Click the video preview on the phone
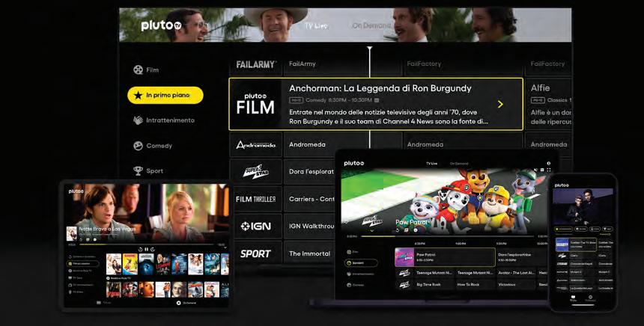The width and height of the screenshot is (644, 326). click(x=583, y=207)
